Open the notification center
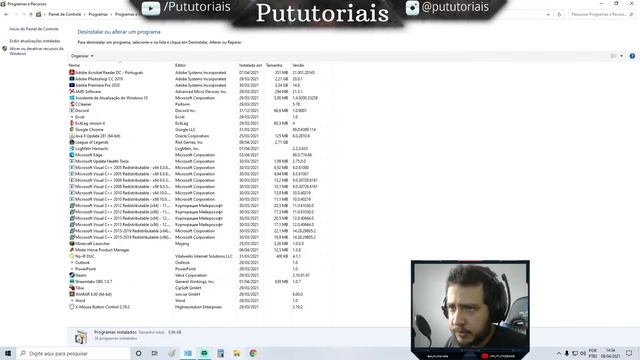Image resolution: width=640 pixels, height=360 pixels. 629,353
